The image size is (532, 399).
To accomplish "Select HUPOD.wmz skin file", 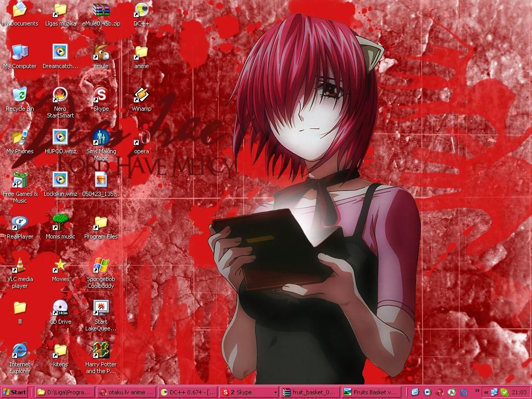I will (x=60, y=141).
